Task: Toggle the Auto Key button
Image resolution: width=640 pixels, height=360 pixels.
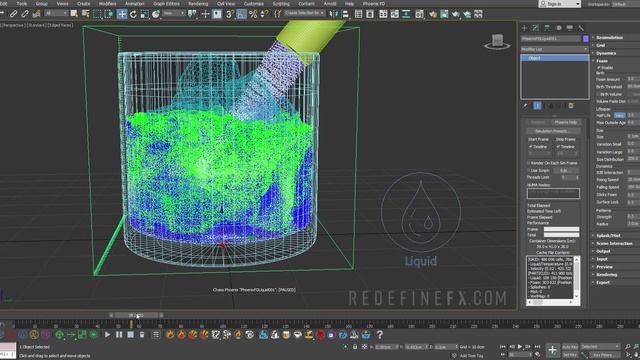Action: click(570, 347)
